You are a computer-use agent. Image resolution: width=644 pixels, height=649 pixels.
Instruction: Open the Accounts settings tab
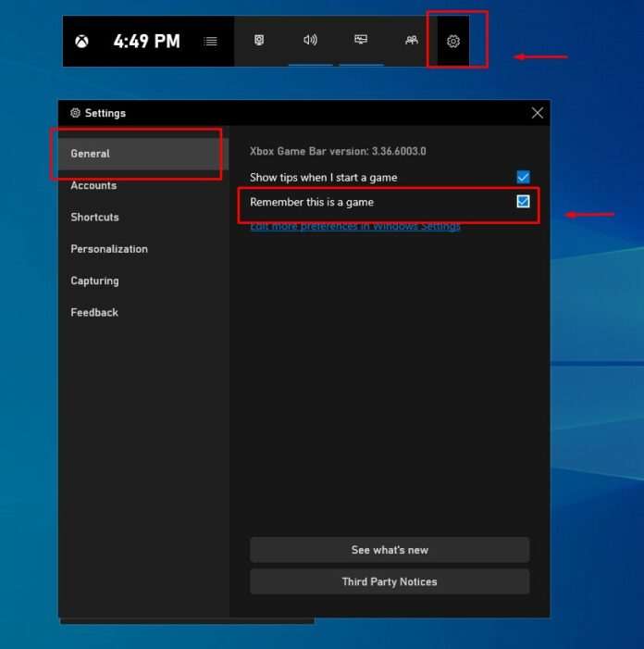coord(143,185)
